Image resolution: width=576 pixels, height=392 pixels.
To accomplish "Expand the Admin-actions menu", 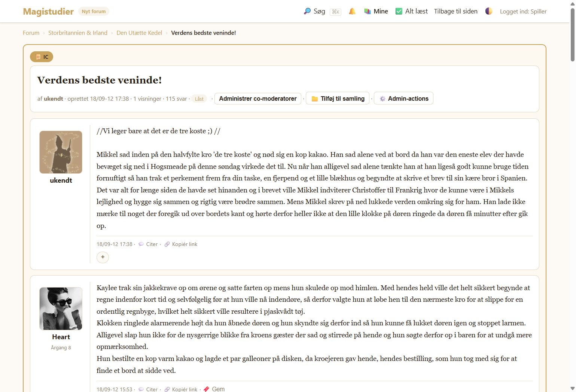I will coord(403,98).
